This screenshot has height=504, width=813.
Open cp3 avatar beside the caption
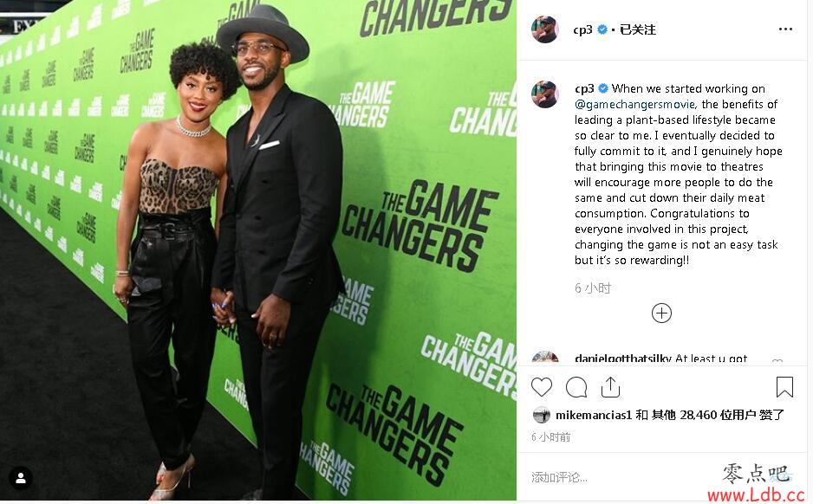click(x=544, y=94)
